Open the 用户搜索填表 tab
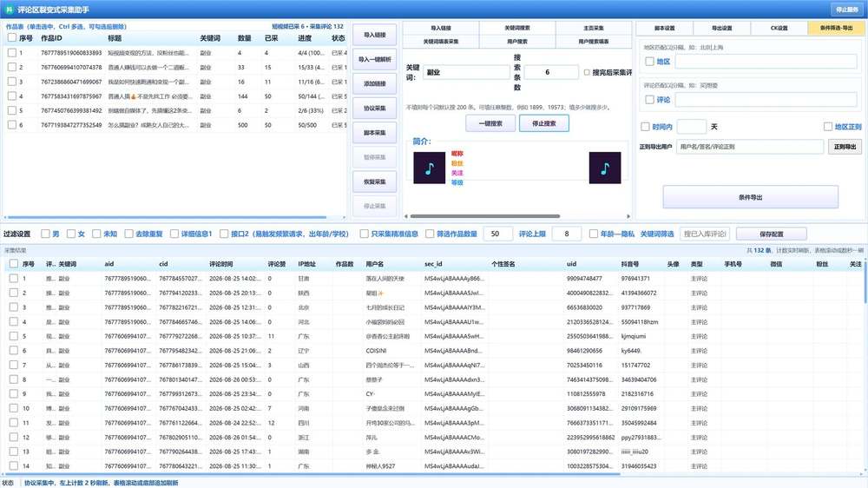This screenshot has width=868, height=488. coord(594,42)
